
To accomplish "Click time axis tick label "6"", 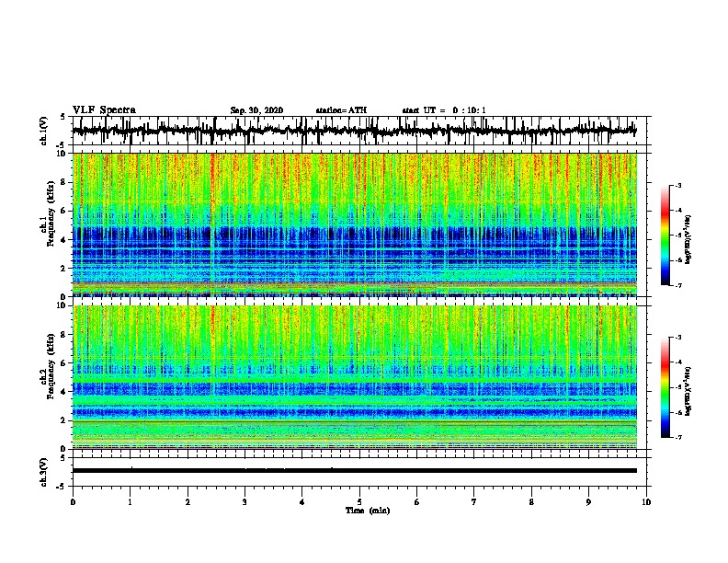I will coord(417,502).
